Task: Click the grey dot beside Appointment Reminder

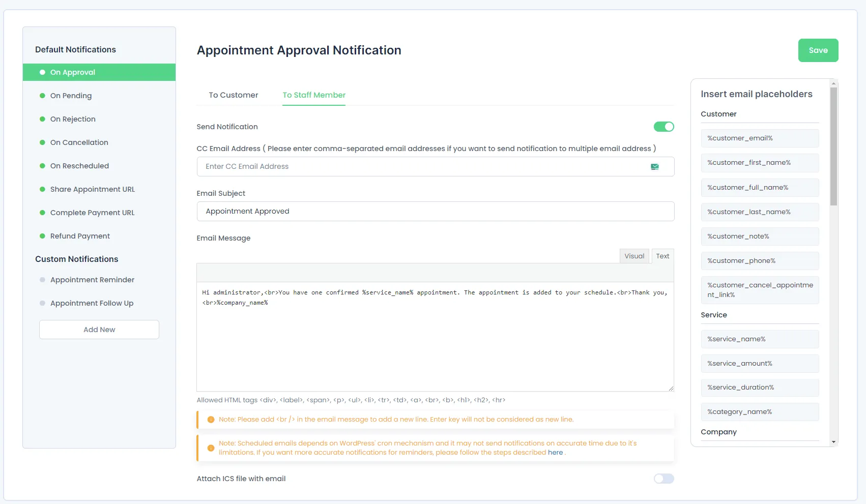Action: [43, 280]
